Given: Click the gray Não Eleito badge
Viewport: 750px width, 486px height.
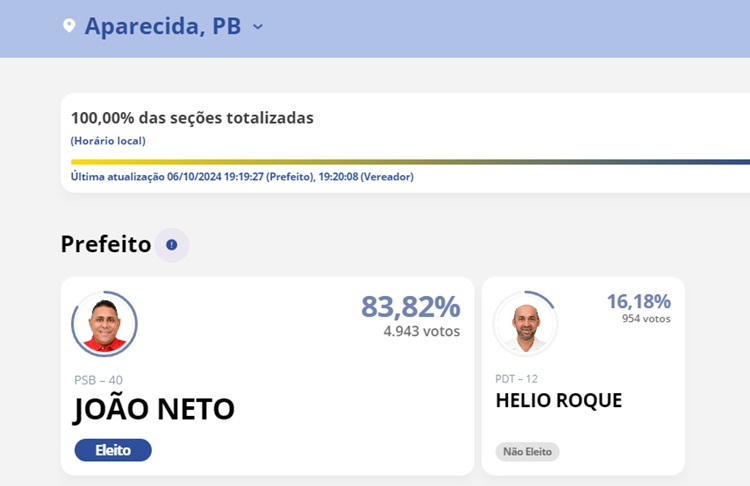Looking at the screenshot, I should [527, 452].
